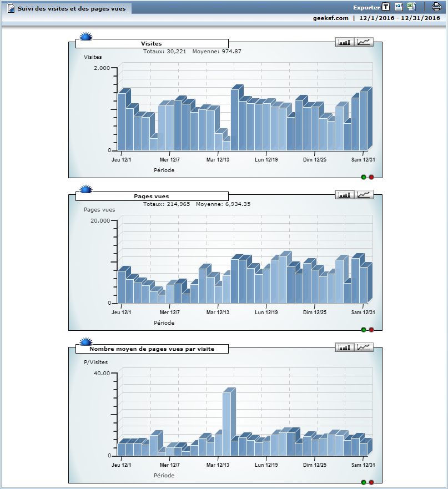
Task: Click red dot under Pages vues chart
Action: [x=371, y=330]
